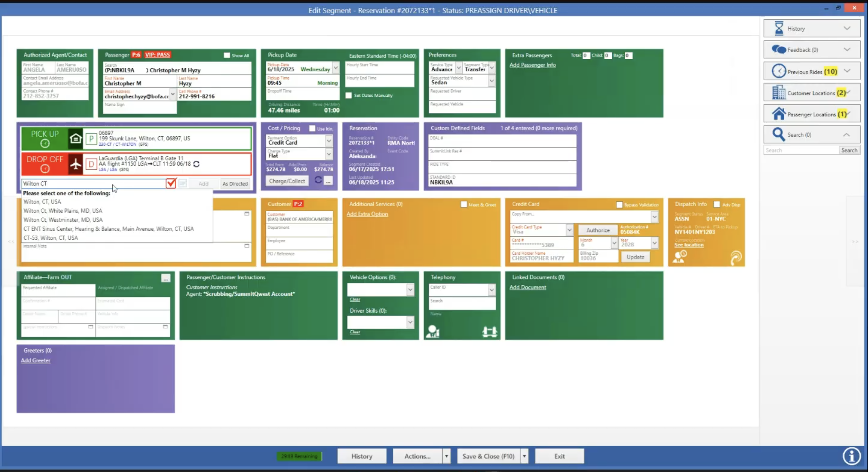Collapse the Search panel with its chevron
The height and width of the screenshot is (472, 868).
pos(847,134)
